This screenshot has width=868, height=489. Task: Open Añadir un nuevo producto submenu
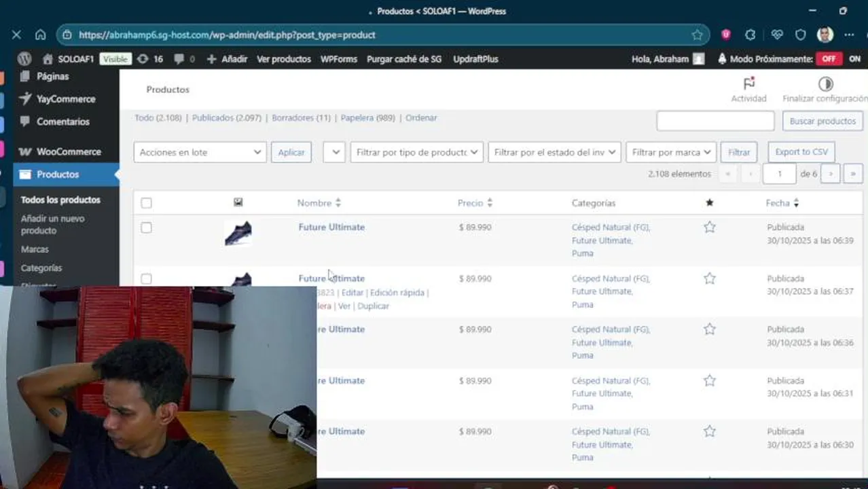53,225
